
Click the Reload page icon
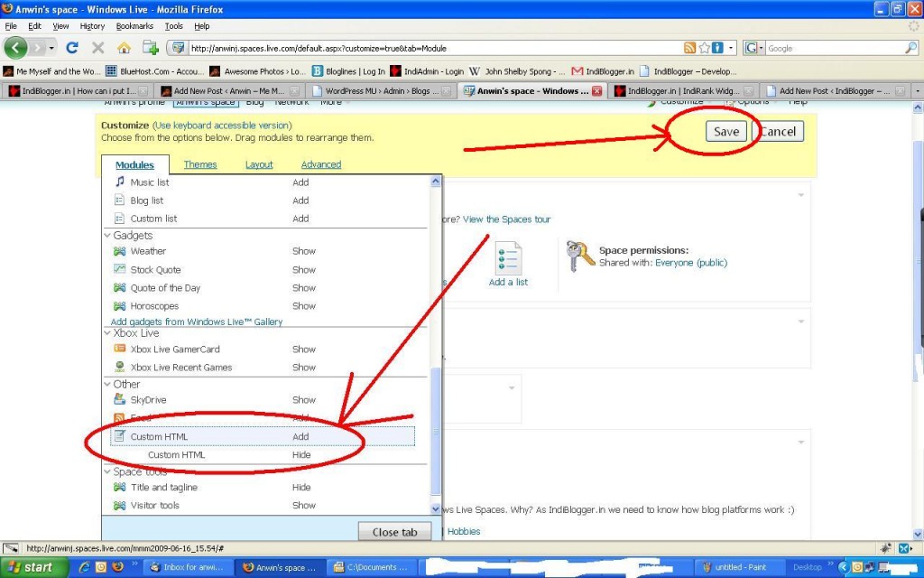[x=72, y=48]
